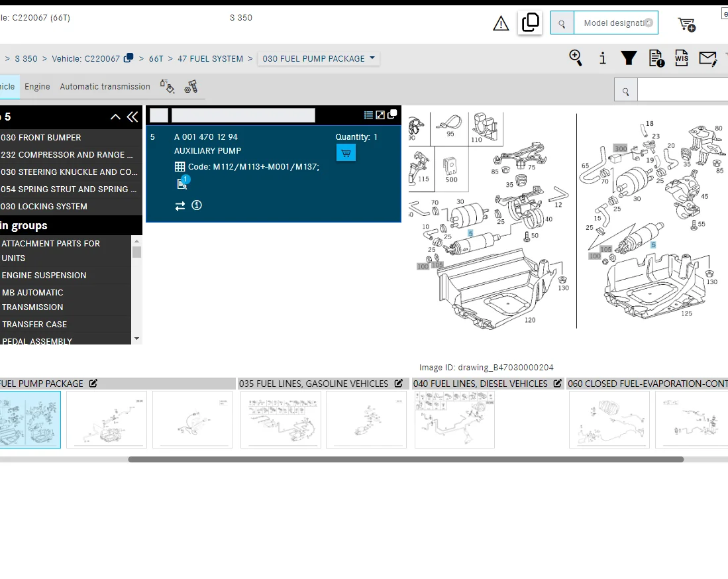Edit FUEL PUMP PACKAGE with the pencil icon
The height and width of the screenshot is (579, 728).
[93, 384]
